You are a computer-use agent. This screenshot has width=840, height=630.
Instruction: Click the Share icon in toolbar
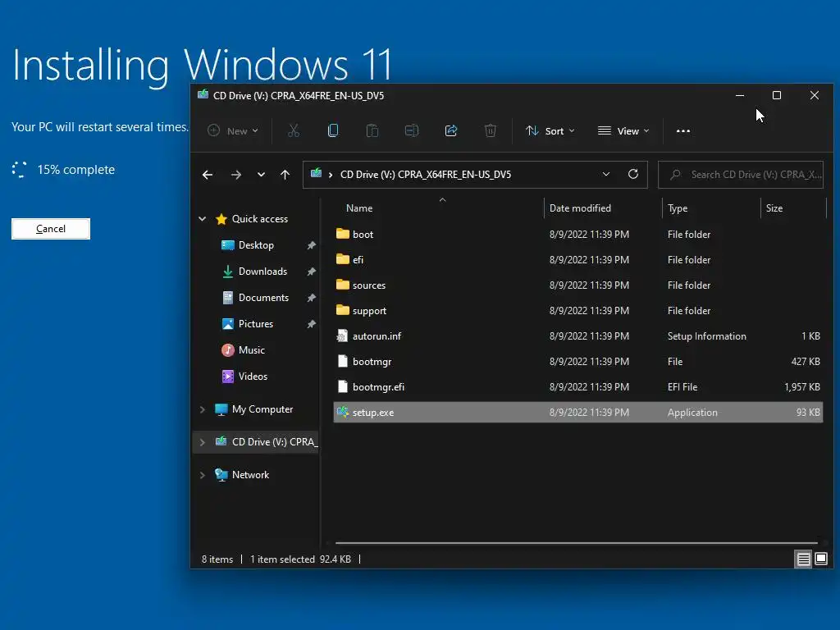(451, 130)
